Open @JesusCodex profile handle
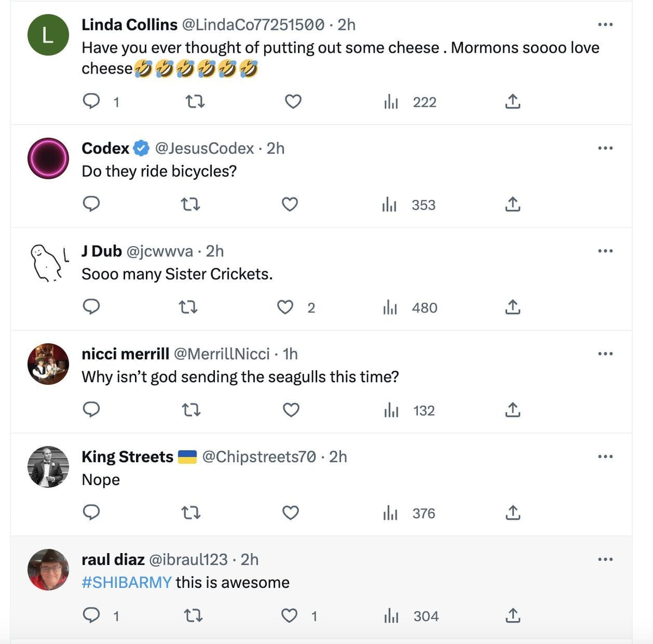Screen dimensions: 653x644 (x=204, y=149)
